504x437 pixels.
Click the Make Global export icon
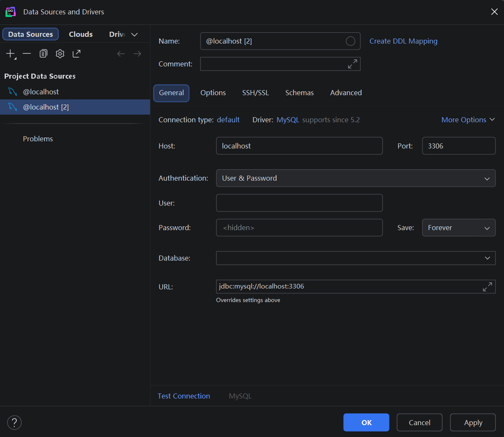coord(77,54)
